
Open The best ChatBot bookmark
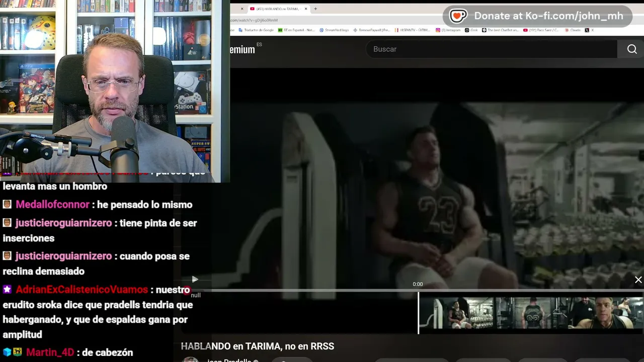(x=500, y=30)
